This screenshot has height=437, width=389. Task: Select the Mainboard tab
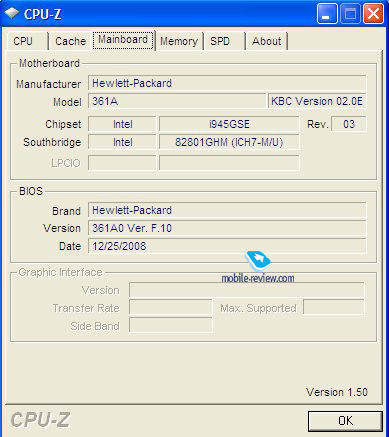pyautogui.click(x=123, y=40)
